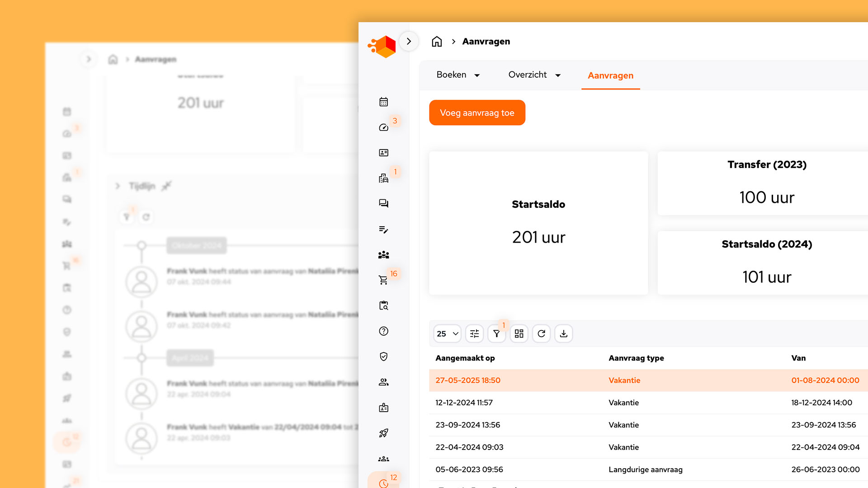Click the chat messages icon in the sidebar
The width and height of the screenshot is (868, 488).
click(383, 203)
